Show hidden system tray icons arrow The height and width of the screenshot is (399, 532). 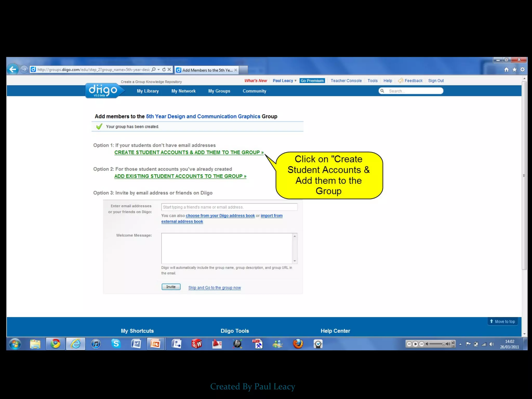tap(460, 344)
